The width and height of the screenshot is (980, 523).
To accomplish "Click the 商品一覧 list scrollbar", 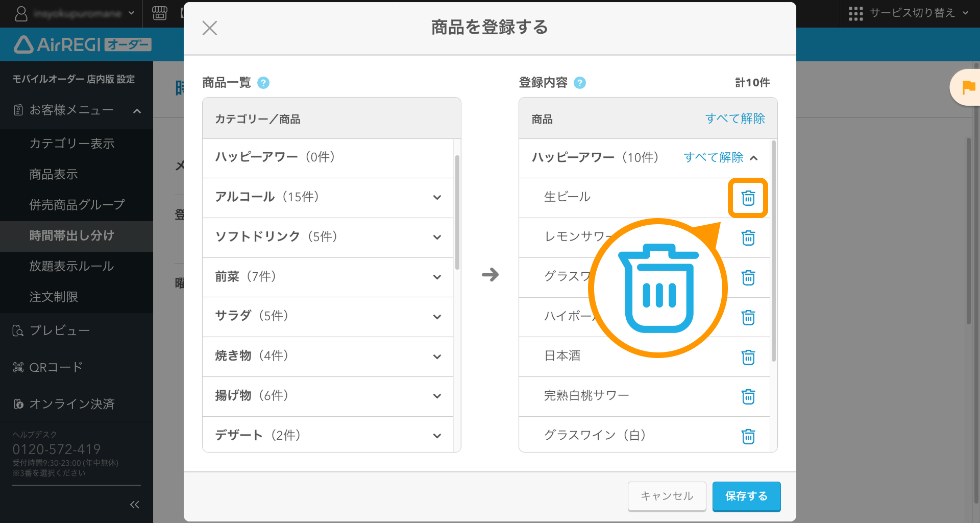I will click(x=457, y=212).
